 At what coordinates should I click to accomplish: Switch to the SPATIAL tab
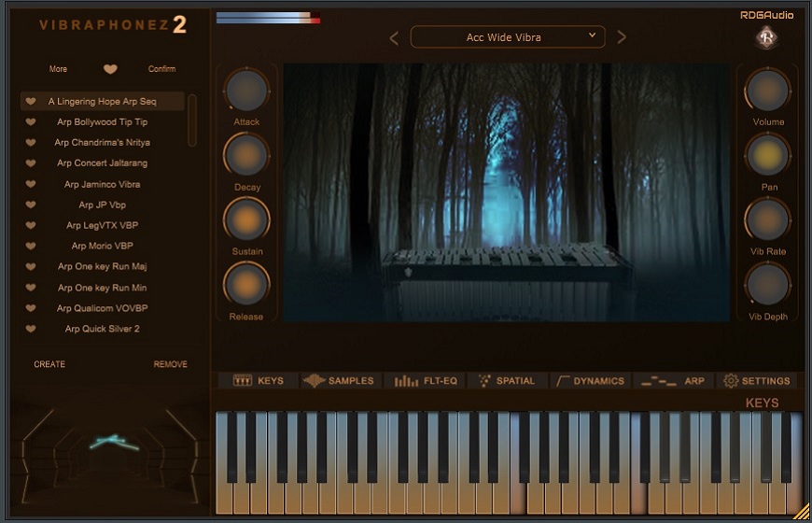coord(508,381)
